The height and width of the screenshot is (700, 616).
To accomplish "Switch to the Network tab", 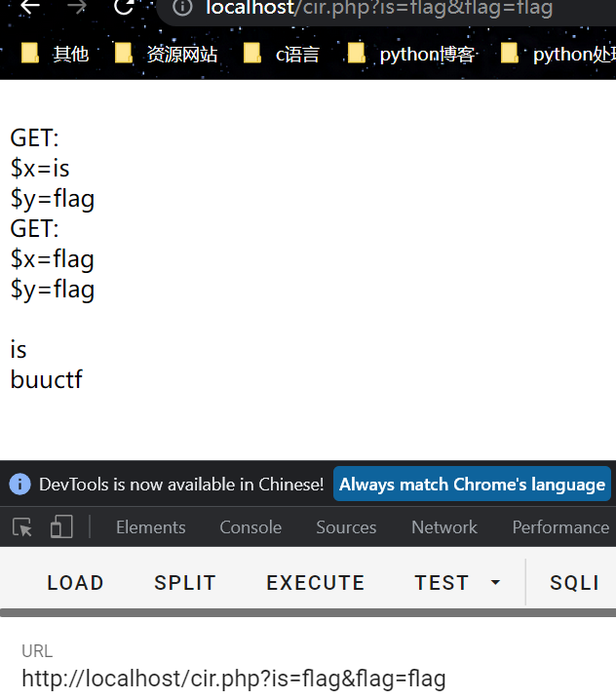I will point(444,527).
